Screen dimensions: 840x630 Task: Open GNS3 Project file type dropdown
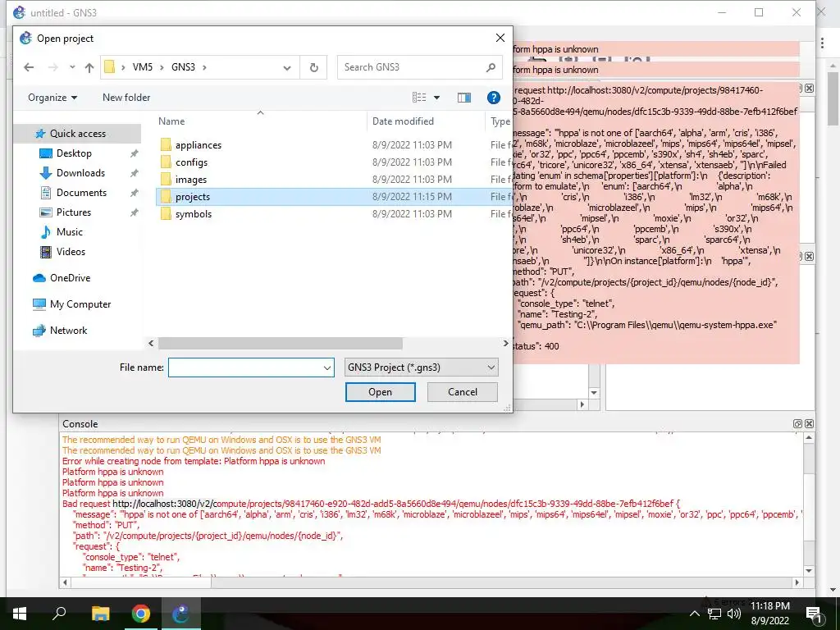(x=421, y=367)
